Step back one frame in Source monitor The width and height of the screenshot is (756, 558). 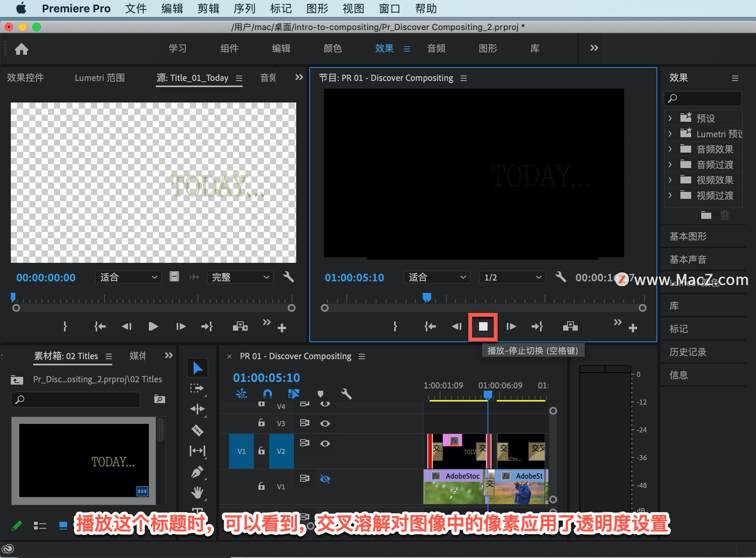[126, 326]
